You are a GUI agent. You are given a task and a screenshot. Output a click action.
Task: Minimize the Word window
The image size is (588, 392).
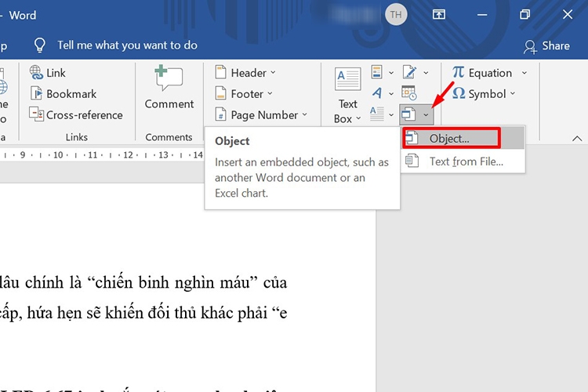[x=482, y=15]
